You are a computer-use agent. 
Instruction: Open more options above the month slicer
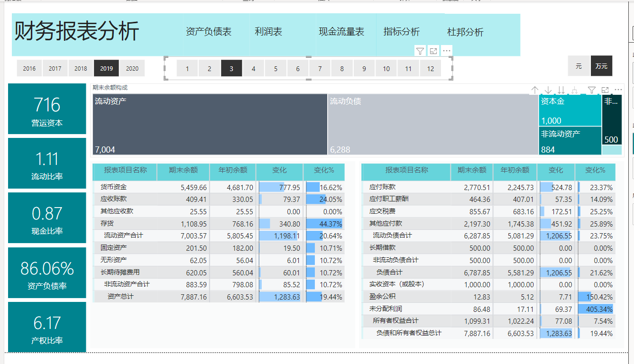click(x=447, y=51)
